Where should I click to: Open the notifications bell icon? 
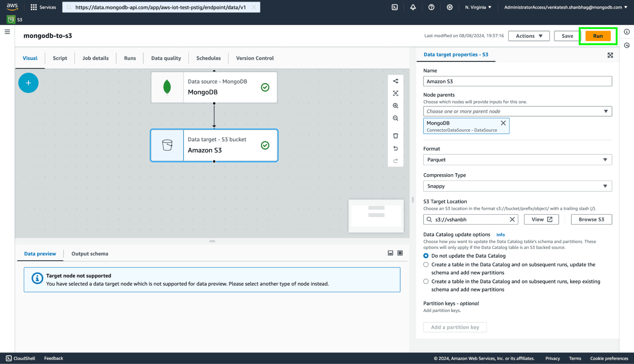click(413, 7)
